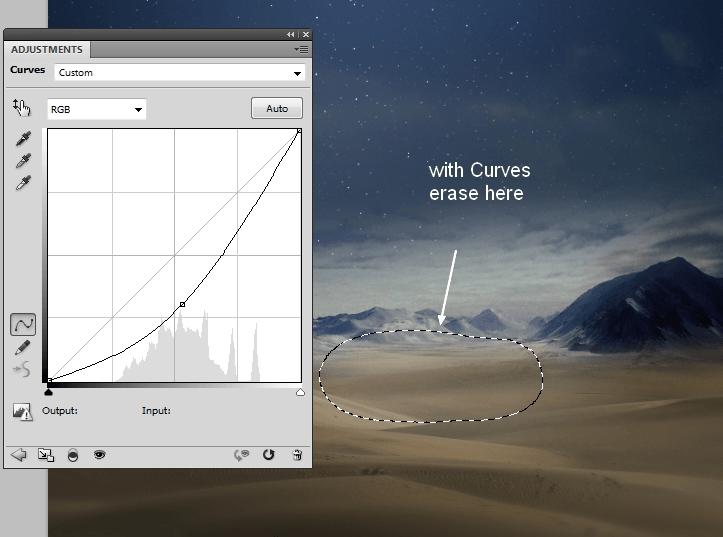The width and height of the screenshot is (723, 537).
Task: Delete this adjustment layer trash icon
Action: coord(297,455)
